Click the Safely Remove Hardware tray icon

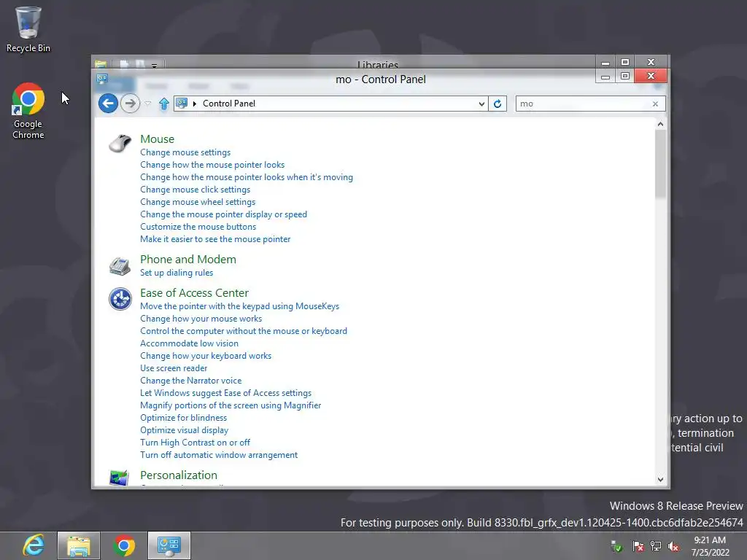616,546
